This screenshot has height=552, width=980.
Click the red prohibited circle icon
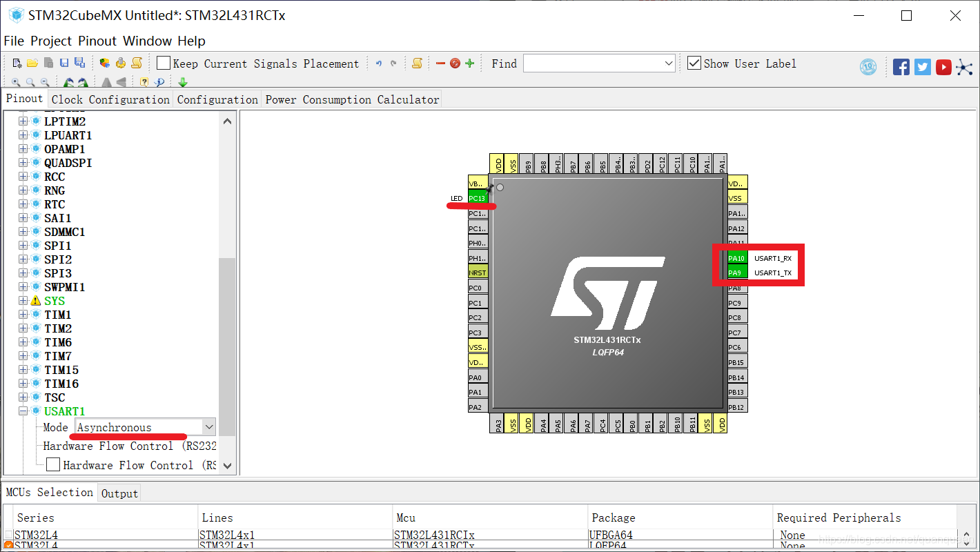455,63
